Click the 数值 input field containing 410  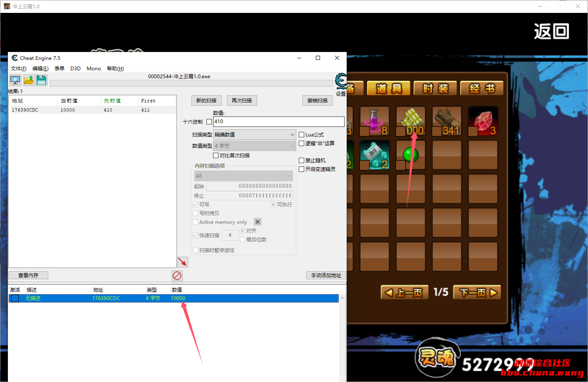coord(278,122)
